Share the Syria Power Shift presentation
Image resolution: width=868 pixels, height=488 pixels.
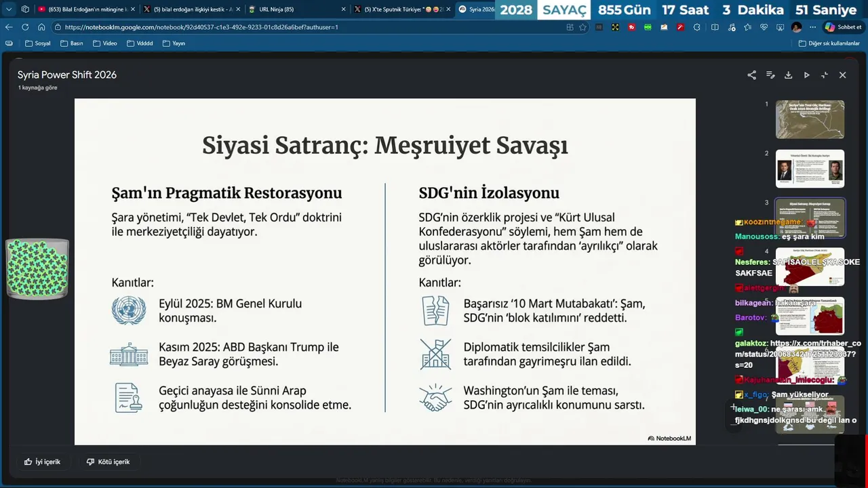pyautogui.click(x=751, y=75)
